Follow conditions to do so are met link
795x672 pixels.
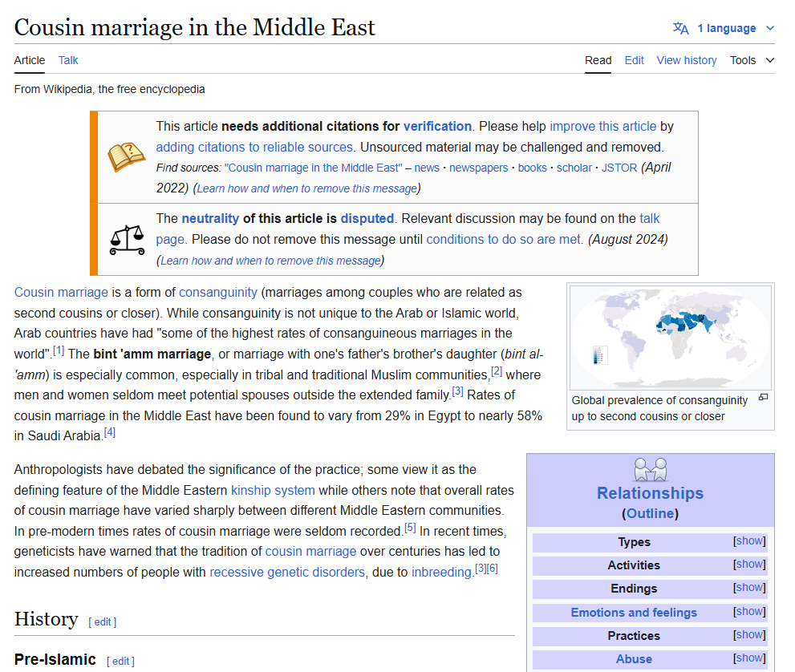click(504, 239)
